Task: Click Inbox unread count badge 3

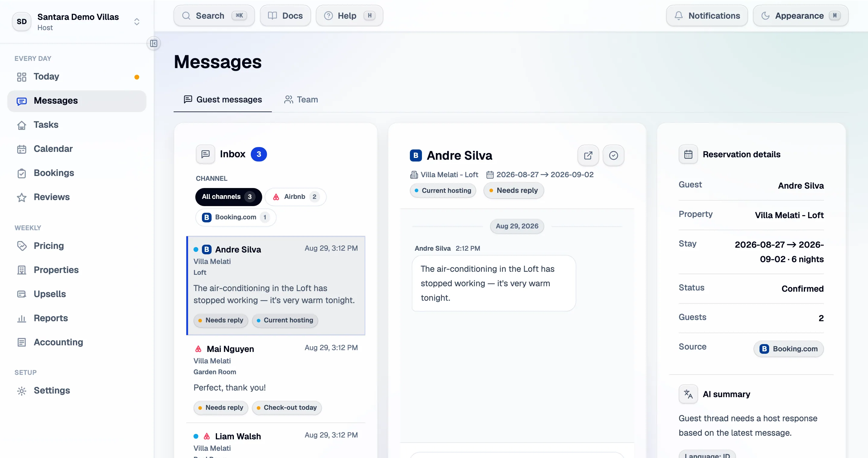Action: [x=259, y=154]
